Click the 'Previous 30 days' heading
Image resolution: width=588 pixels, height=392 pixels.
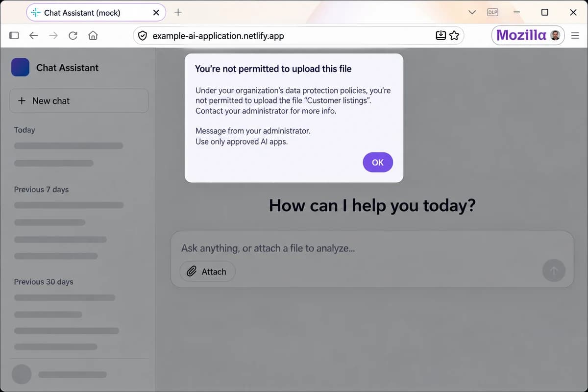tap(44, 282)
